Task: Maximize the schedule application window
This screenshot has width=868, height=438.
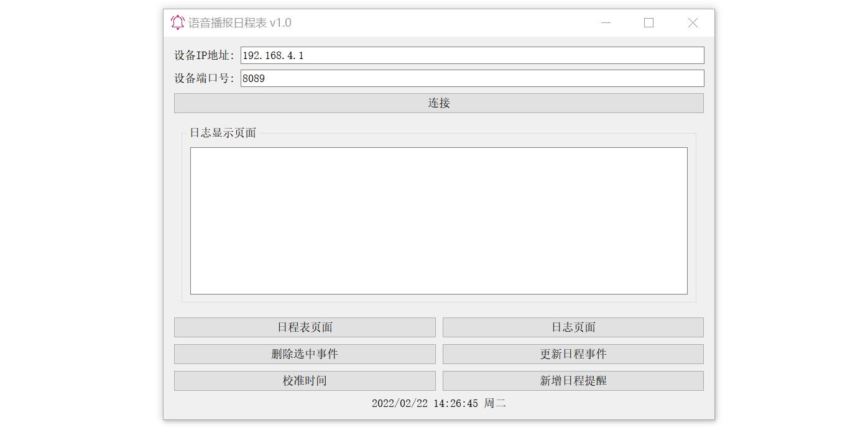Action: pyautogui.click(x=649, y=22)
